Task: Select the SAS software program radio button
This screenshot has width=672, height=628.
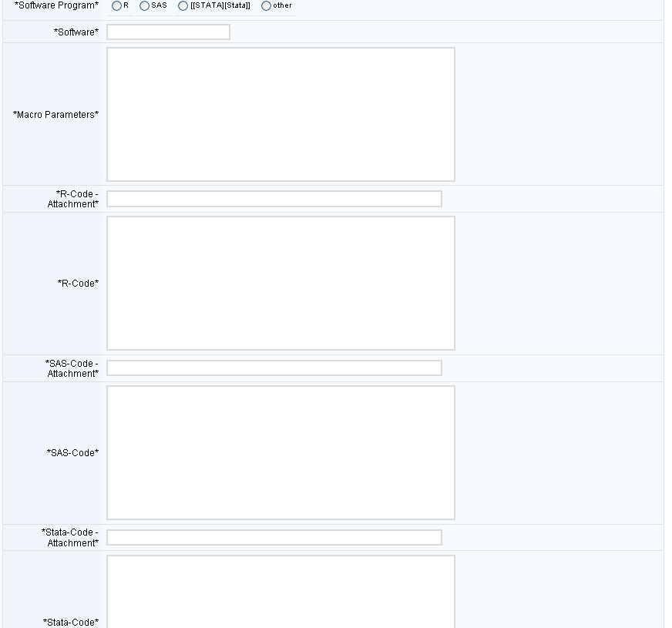Action: coord(144,6)
